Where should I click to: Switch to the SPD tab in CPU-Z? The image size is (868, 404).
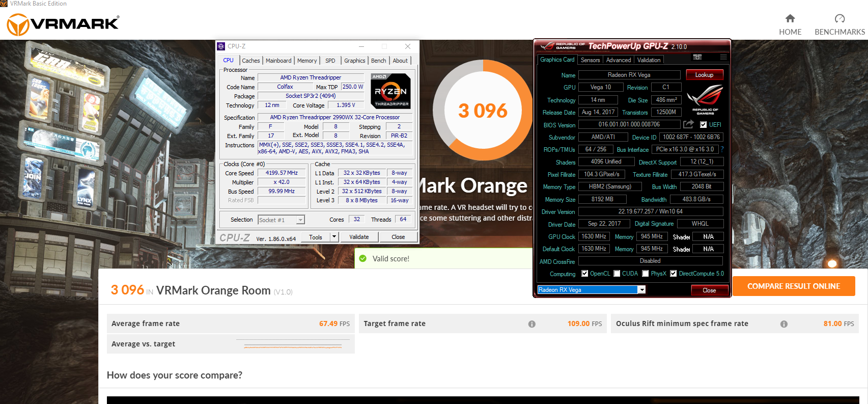[x=330, y=61]
